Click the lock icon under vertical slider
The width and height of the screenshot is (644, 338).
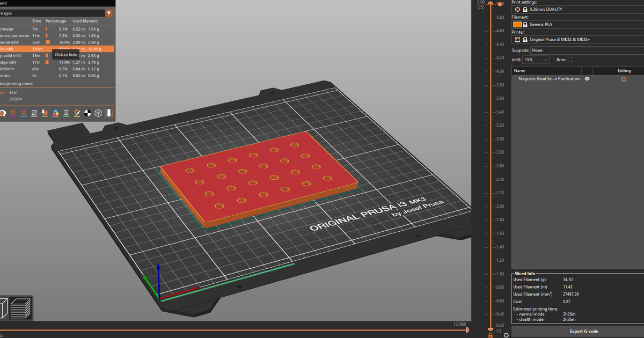[x=490, y=335]
